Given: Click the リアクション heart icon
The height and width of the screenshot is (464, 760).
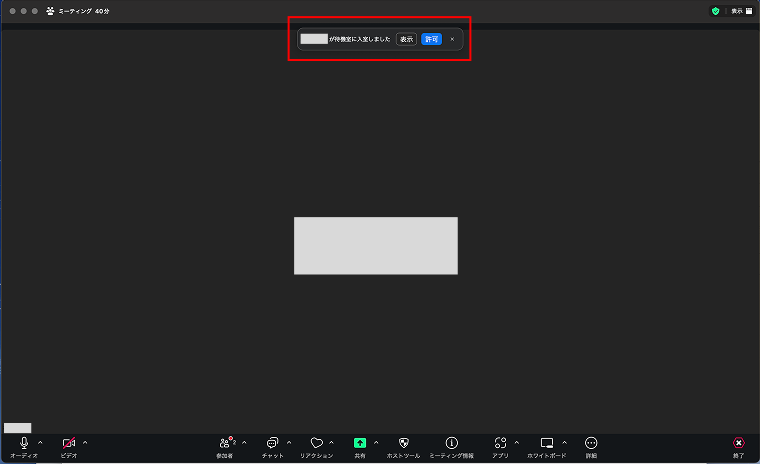Looking at the screenshot, I should [x=316, y=443].
